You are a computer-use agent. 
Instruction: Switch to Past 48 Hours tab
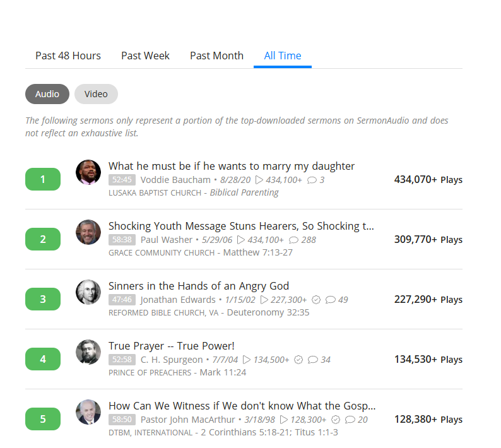tap(68, 56)
